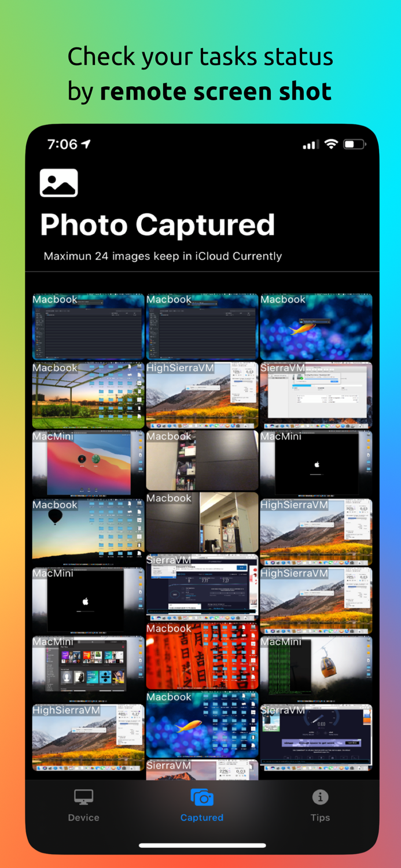Open Macbook hot air balloon thumbnail
Viewport: 401px width, 868px height.
[x=88, y=532]
